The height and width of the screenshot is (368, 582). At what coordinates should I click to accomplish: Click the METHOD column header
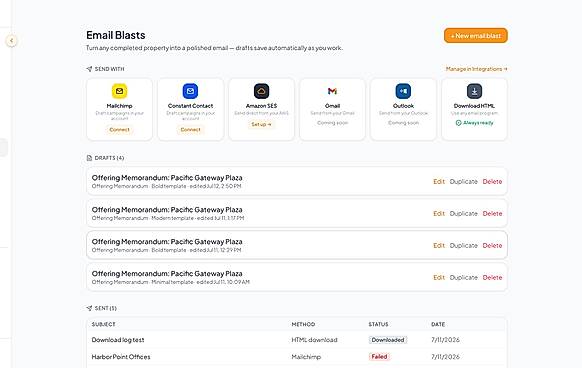(x=303, y=324)
